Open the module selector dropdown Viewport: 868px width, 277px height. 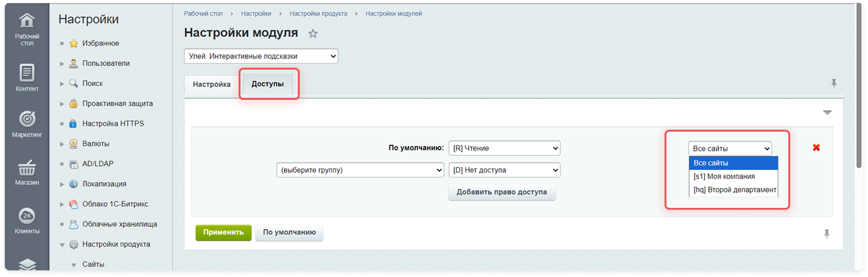pos(261,56)
